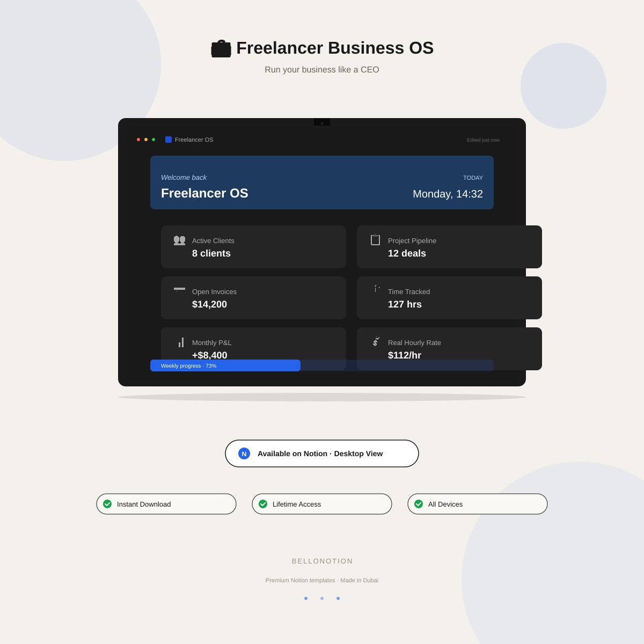Click the "8 clients" value
644x644 pixels.
[x=211, y=253]
